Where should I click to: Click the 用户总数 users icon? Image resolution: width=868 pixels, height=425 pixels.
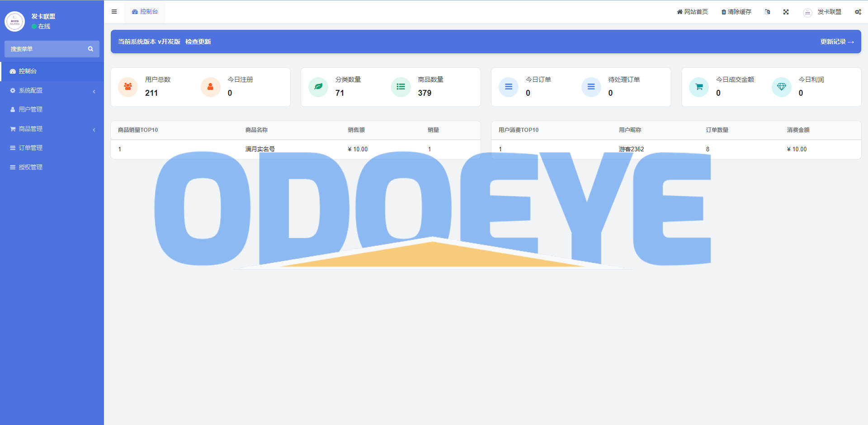[x=128, y=87]
